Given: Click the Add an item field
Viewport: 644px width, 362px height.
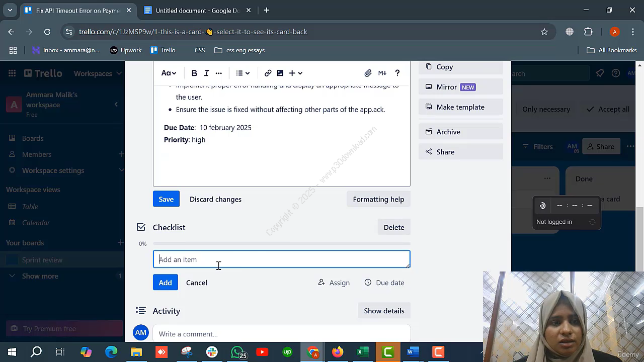Looking at the screenshot, I should coord(281,259).
